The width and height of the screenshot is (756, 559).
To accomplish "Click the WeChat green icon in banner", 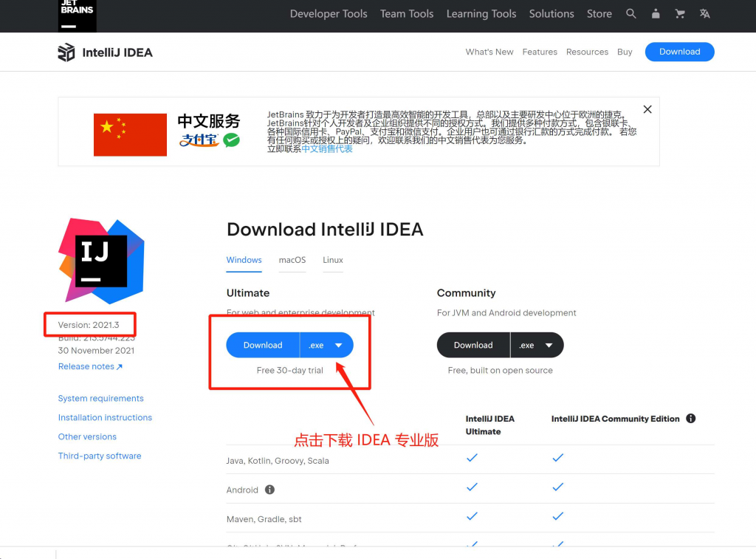I will (x=231, y=140).
